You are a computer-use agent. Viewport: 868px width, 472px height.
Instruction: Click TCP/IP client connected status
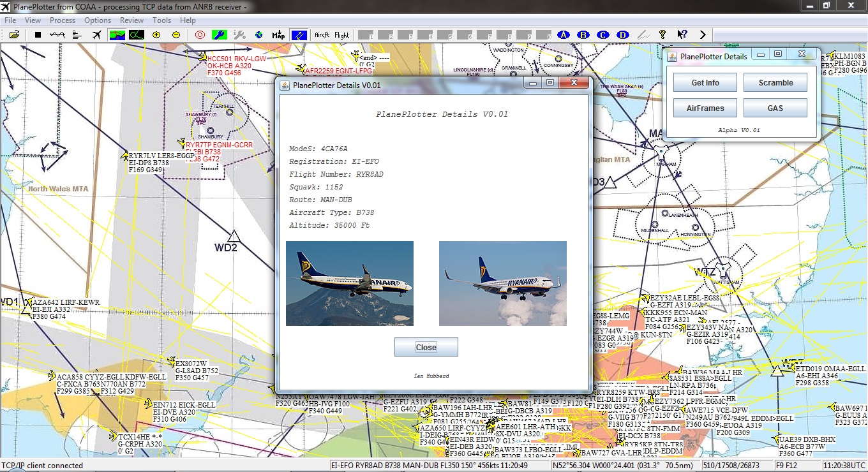pos(43,466)
